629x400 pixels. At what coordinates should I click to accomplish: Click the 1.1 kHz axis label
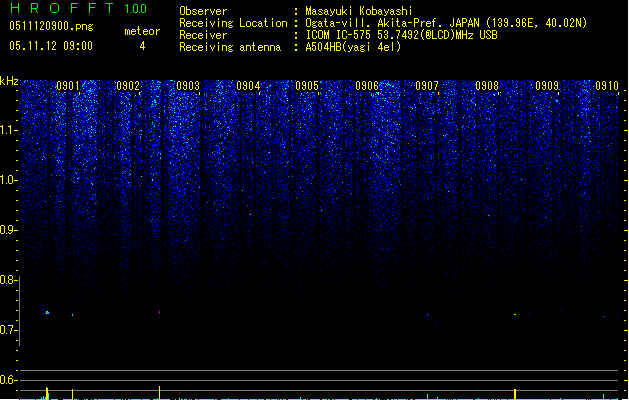click(x=9, y=130)
